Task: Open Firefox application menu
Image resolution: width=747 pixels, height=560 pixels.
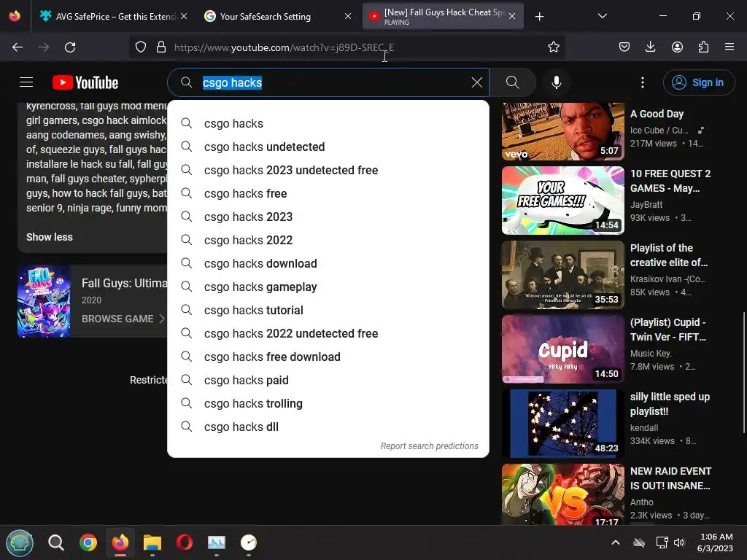Action: (729, 47)
